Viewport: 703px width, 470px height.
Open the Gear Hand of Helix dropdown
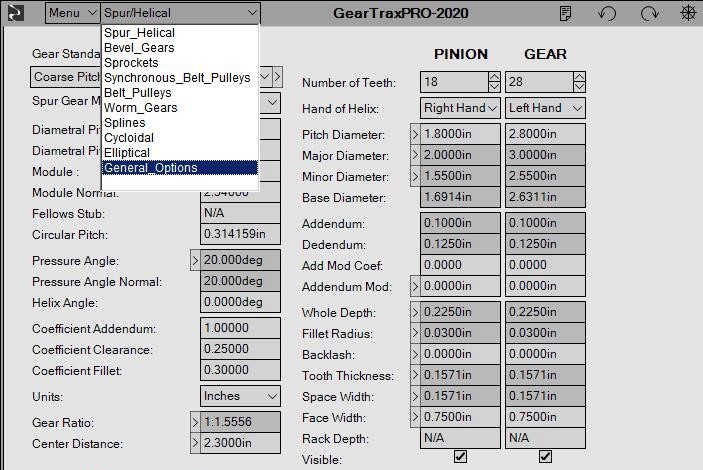click(545, 108)
